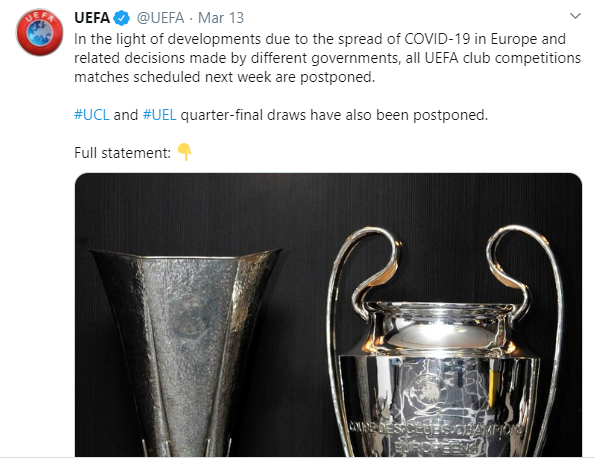The image size is (595, 458).
Task: Click the 'Full statement:' text
Action: pyautogui.click(x=122, y=153)
